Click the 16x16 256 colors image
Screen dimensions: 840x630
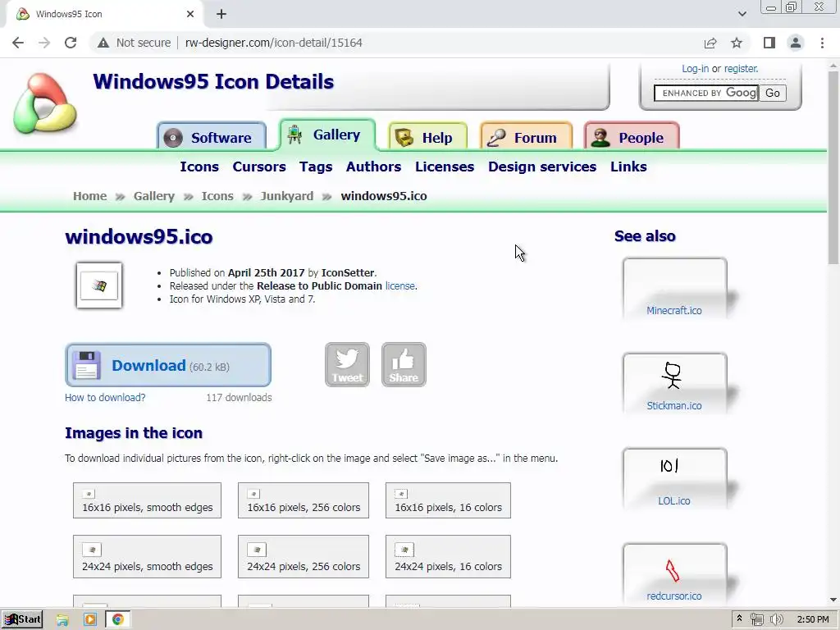point(254,494)
